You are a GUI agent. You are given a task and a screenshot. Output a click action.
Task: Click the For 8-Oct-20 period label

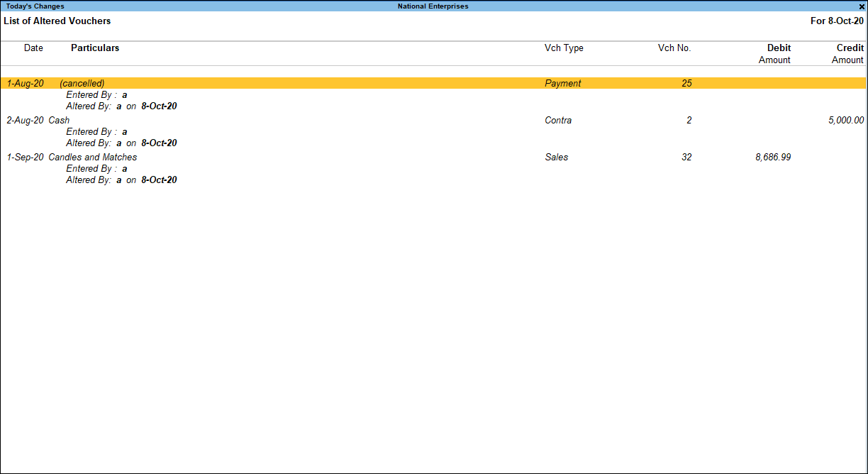[x=837, y=21]
